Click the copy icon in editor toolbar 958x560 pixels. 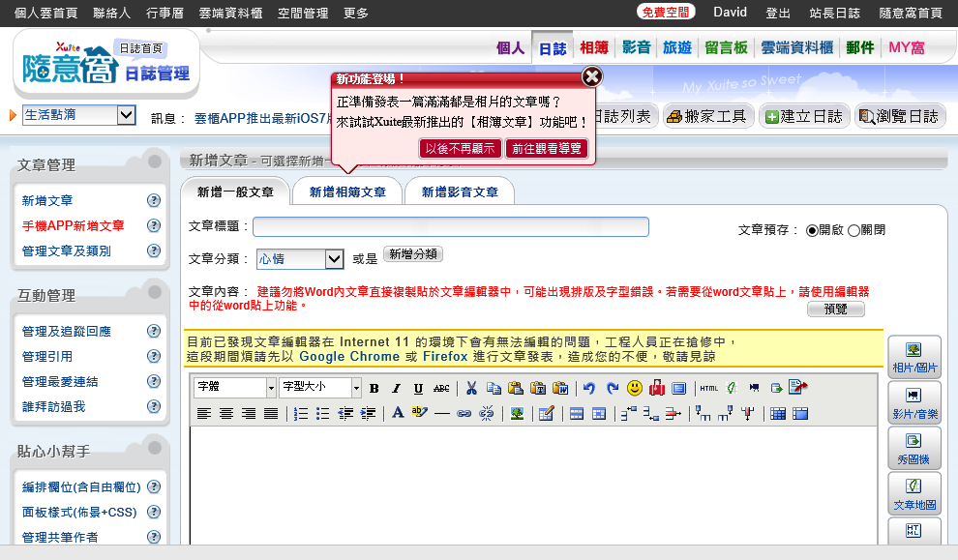click(494, 388)
